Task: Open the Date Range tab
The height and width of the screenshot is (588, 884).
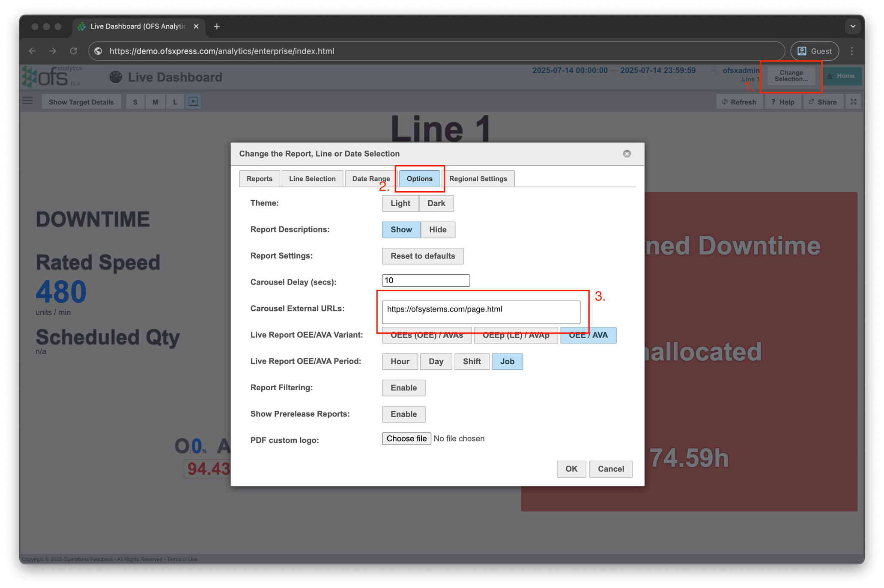Action: click(370, 178)
